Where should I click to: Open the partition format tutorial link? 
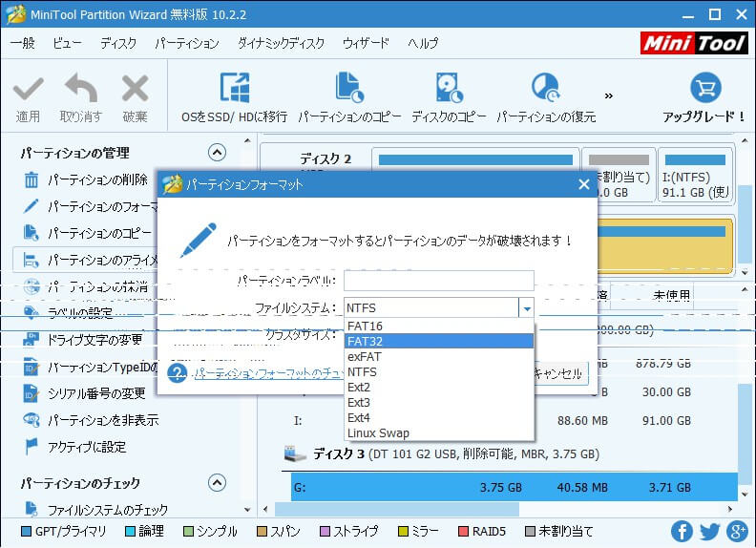(x=269, y=374)
